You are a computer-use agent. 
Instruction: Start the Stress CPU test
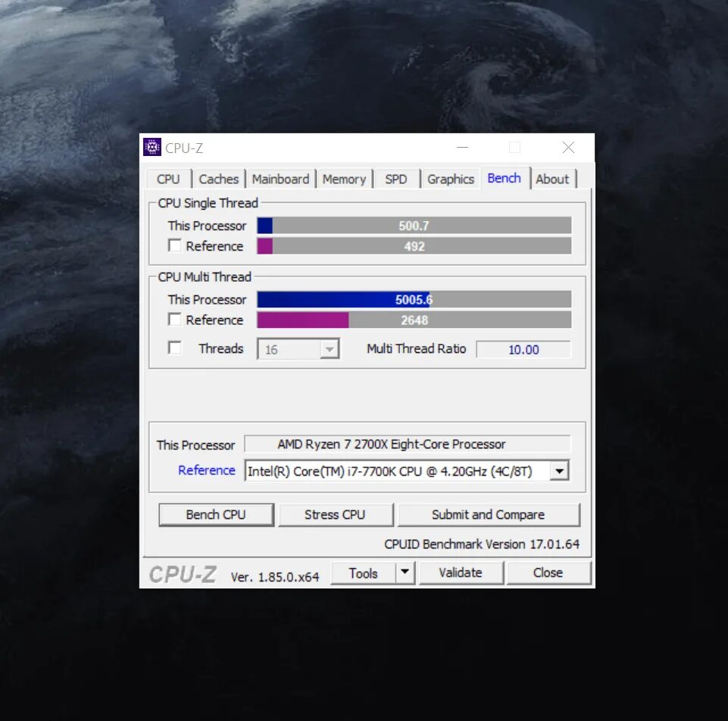pos(336,515)
